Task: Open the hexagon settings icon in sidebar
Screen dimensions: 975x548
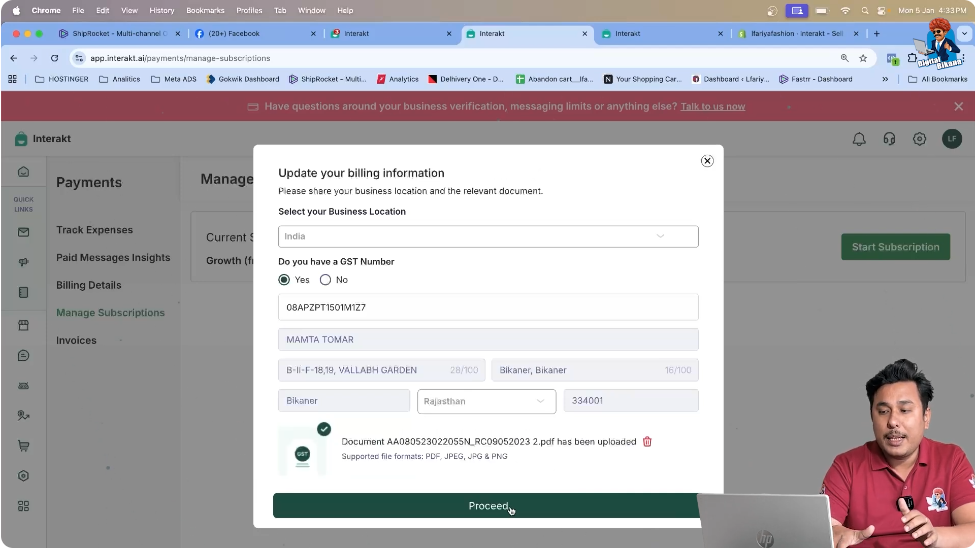Action: coord(24,476)
